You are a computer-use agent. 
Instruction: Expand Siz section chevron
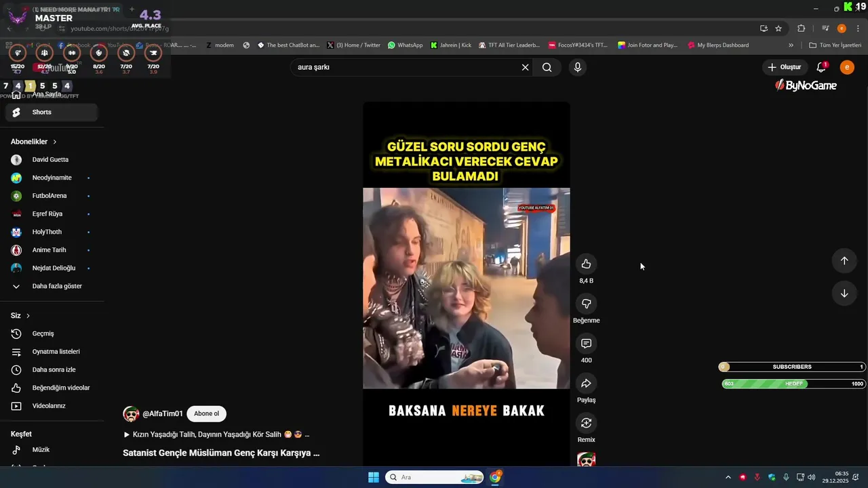[x=28, y=316]
